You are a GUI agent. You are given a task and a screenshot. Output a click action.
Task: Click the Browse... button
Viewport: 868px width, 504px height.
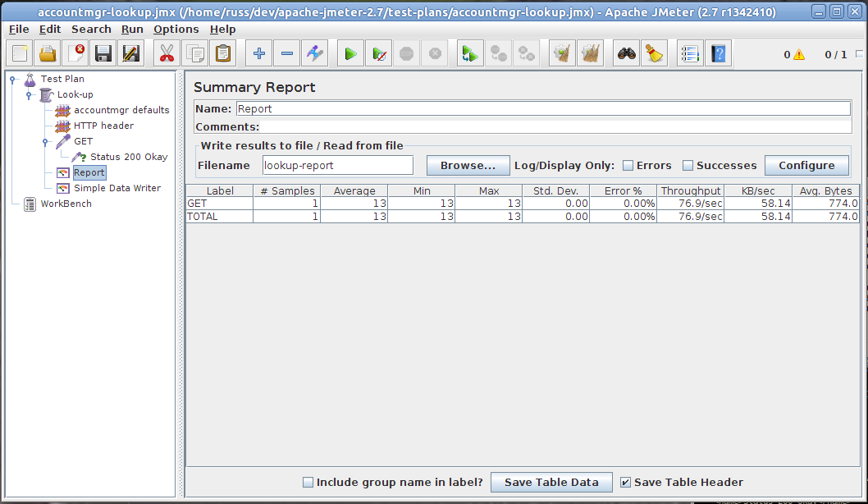(x=468, y=165)
